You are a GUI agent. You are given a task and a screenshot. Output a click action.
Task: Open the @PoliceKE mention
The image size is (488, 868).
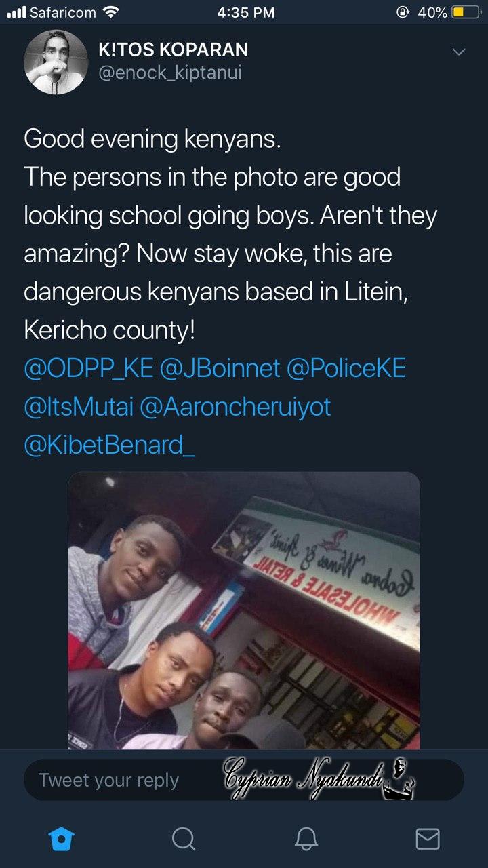(x=346, y=369)
